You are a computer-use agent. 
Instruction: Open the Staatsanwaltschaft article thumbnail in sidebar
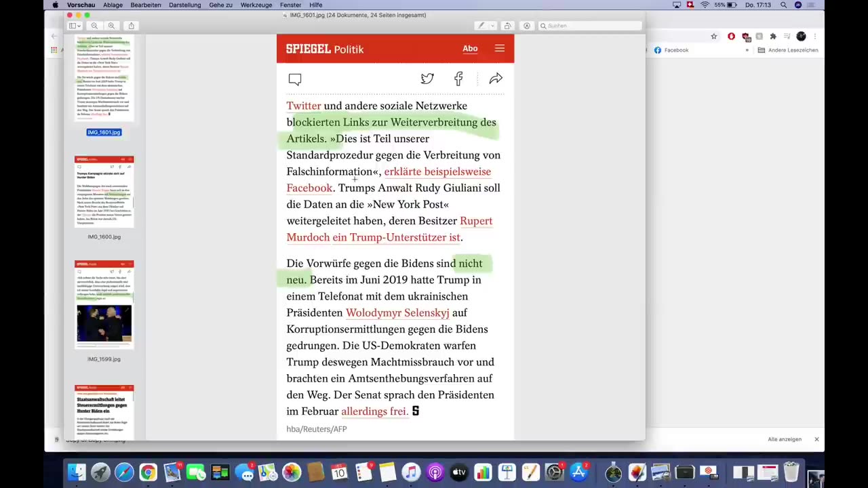coord(104,412)
